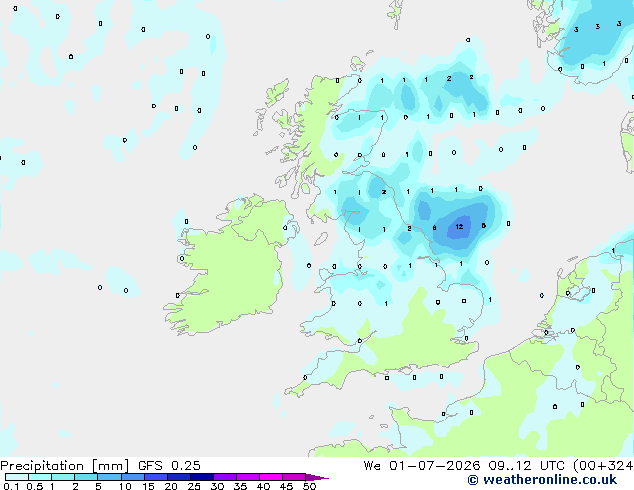Click the legend label '25'

194,486
